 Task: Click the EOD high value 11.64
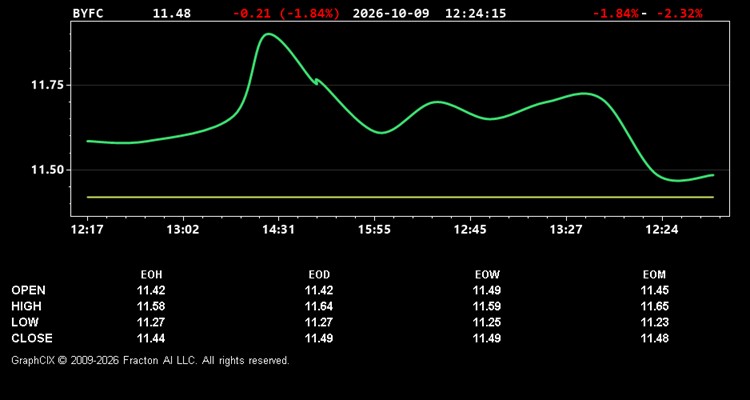click(319, 306)
